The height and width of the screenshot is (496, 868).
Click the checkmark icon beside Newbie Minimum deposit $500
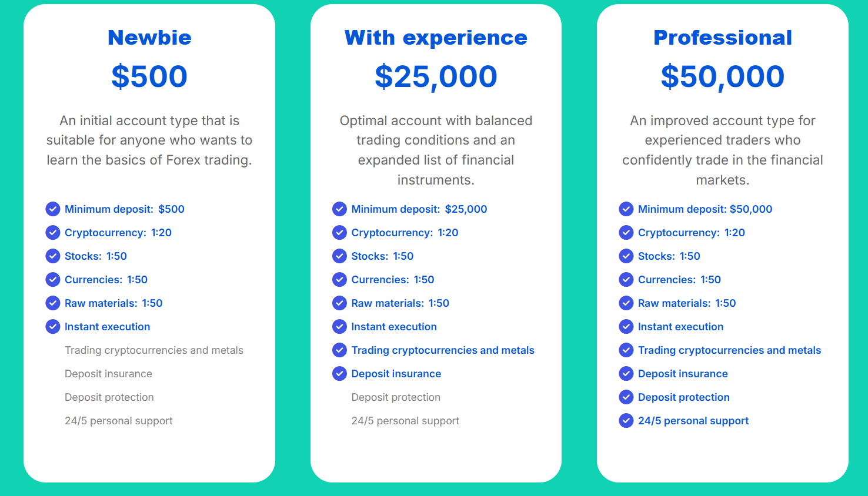[53, 209]
